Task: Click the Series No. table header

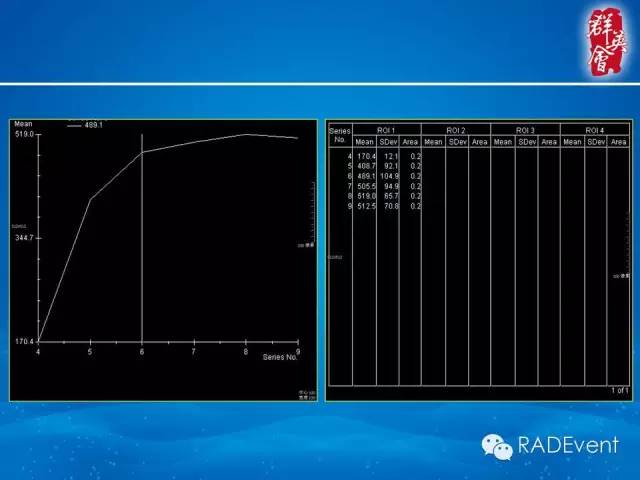Action: click(x=340, y=136)
